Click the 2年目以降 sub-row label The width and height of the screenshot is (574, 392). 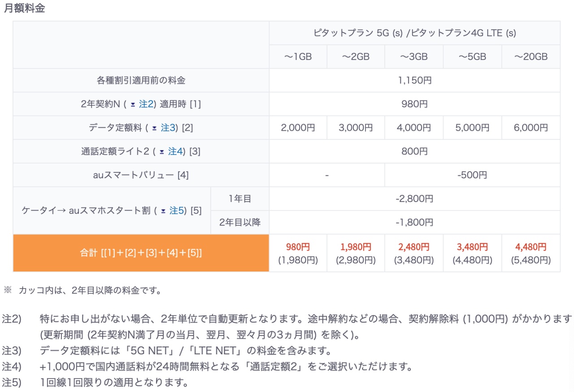coord(240,222)
